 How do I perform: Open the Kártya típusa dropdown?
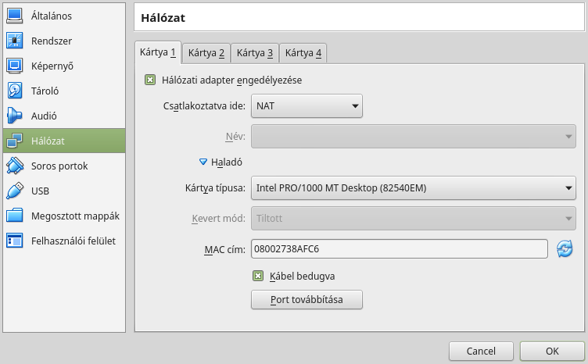[x=414, y=188]
